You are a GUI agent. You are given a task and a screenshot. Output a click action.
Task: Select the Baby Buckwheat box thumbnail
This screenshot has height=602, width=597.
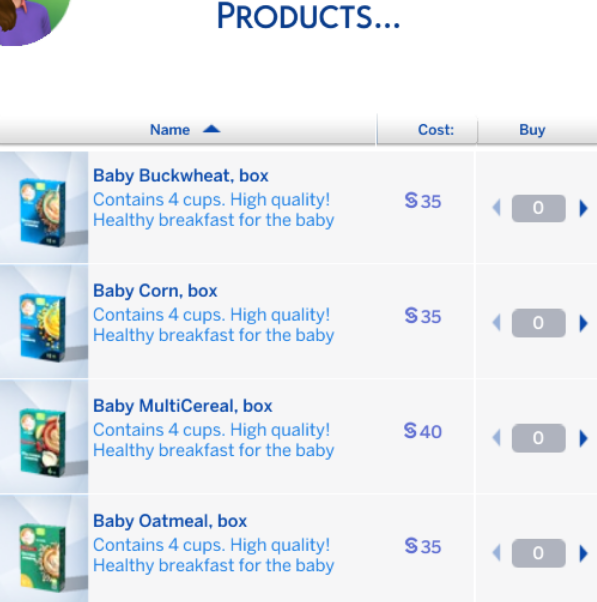click(44, 207)
